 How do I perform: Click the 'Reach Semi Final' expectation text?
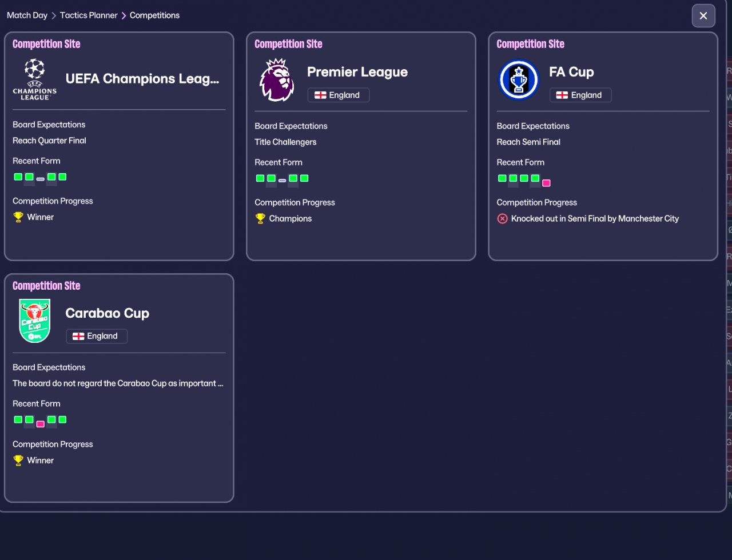(x=528, y=142)
